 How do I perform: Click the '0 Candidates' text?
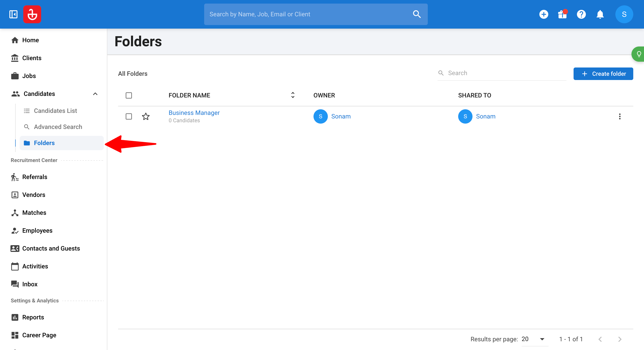point(184,120)
